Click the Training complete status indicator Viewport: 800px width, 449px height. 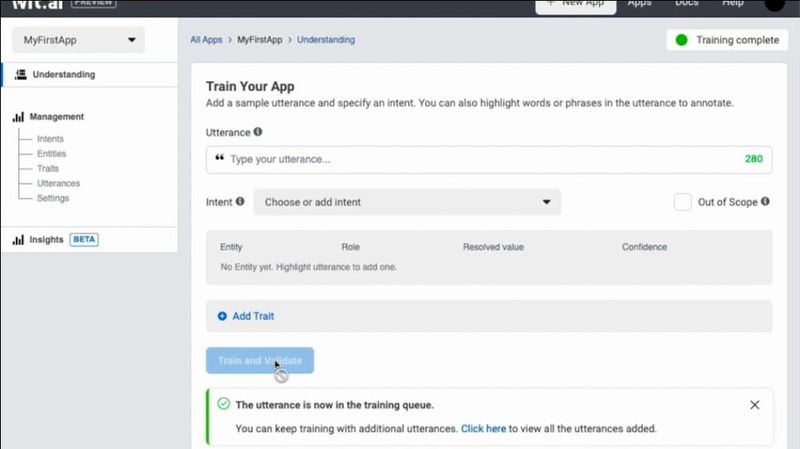(x=727, y=40)
